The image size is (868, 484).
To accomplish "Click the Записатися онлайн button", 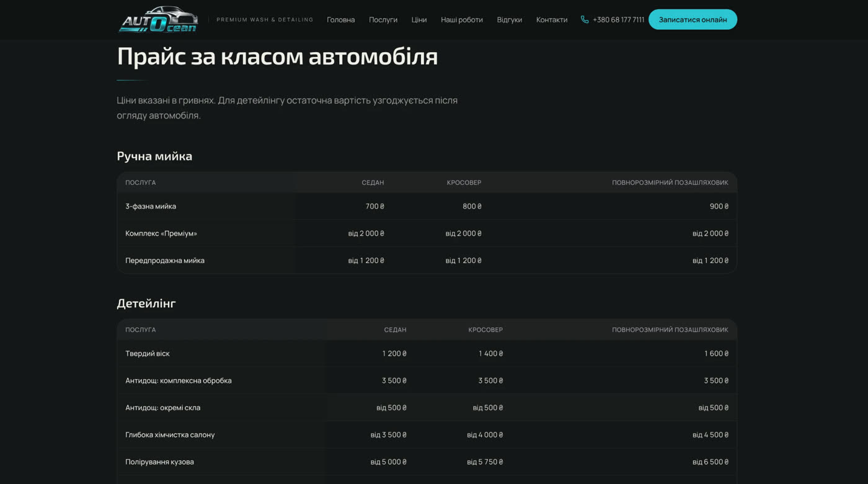I will click(x=693, y=19).
